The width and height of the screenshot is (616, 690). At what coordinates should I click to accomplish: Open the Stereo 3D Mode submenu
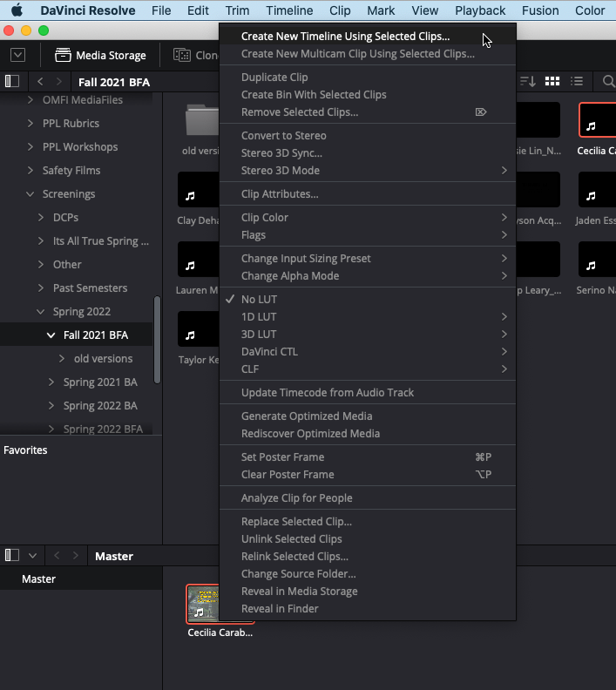click(368, 170)
